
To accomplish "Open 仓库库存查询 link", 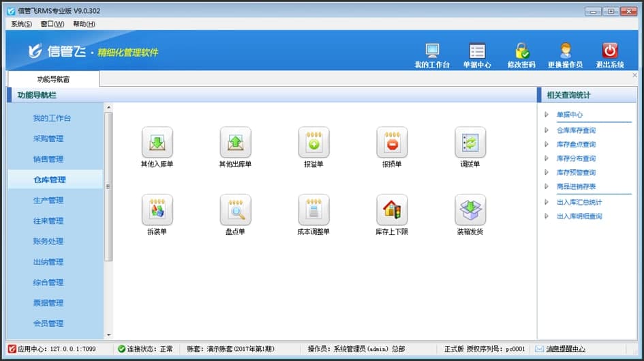I will tap(576, 130).
